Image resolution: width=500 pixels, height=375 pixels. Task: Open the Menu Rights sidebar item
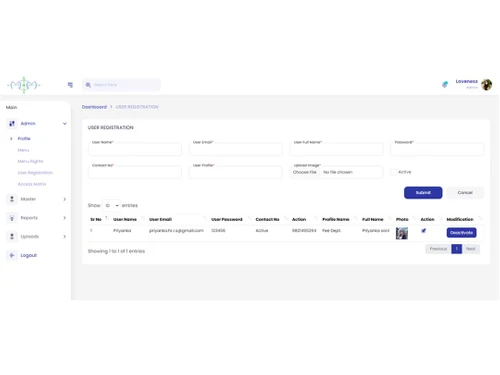click(30, 161)
